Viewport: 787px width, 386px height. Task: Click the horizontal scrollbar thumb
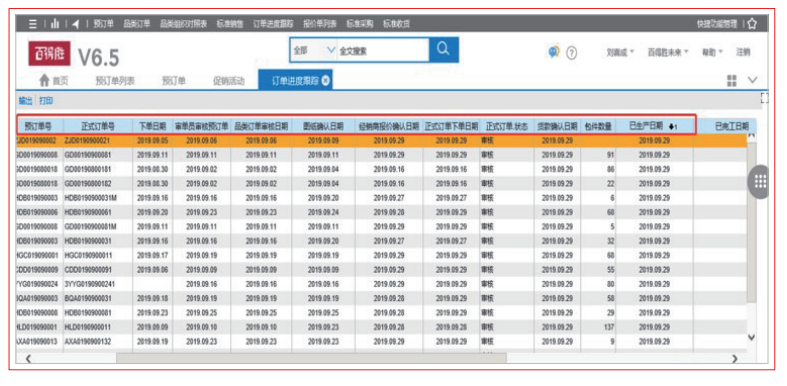coord(311,358)
